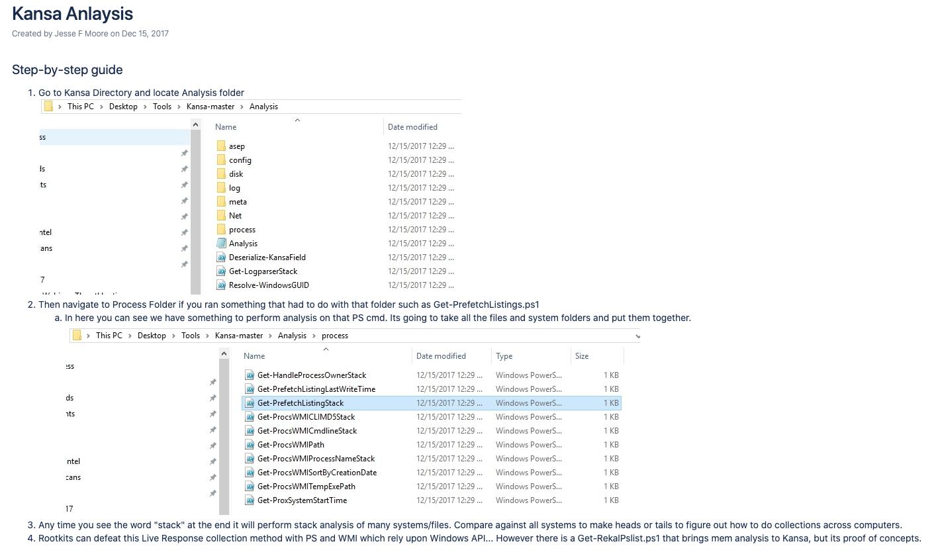Click the page title Kansa Anlaysis
The width and height of the screenshot is (934, 560).
[x=73, y=13]
